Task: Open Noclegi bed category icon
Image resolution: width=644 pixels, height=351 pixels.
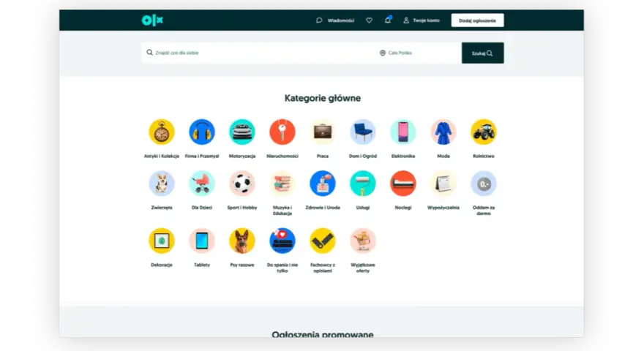Action: click(403, 184)
